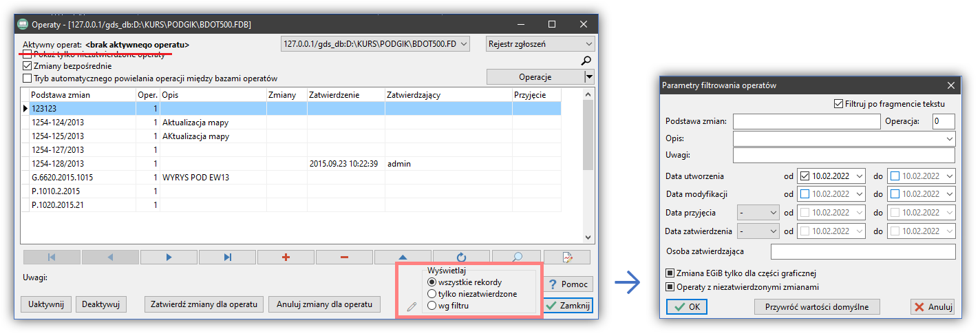The image size is (980, 336).
Task: Click magnifier icon above Operacje button
Action: pyautogui.click(x=586, y=61)
